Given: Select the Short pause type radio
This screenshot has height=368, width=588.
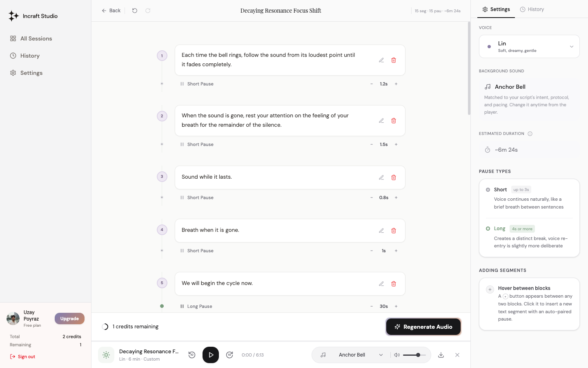Looking at the screenshot, I should (x=488, y=190).
